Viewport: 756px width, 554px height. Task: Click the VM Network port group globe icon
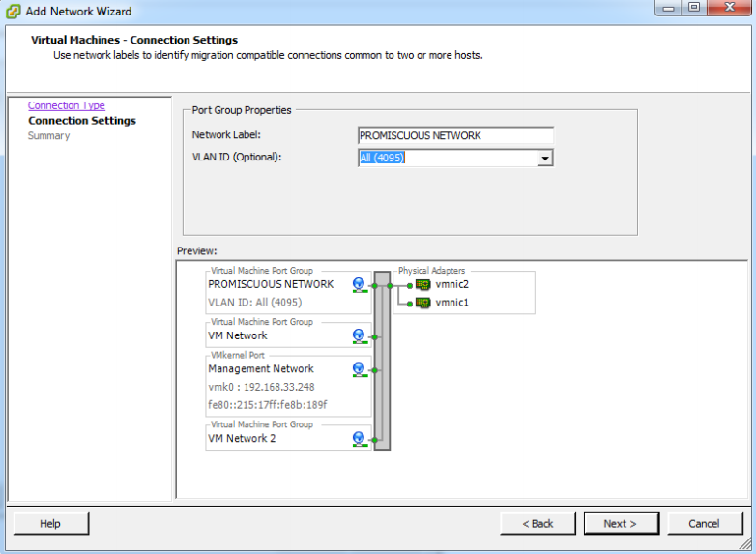(x=360, y=336)
